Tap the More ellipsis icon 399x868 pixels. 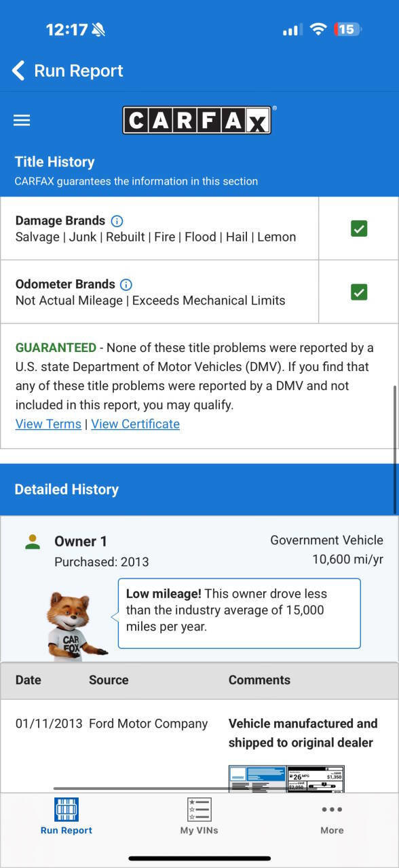[x=332, y=809]
